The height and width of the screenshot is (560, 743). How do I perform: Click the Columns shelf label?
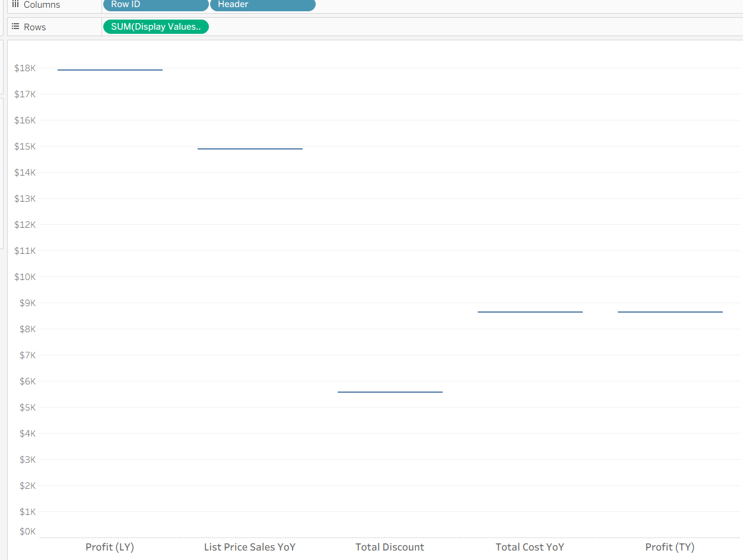pos(42,5)
